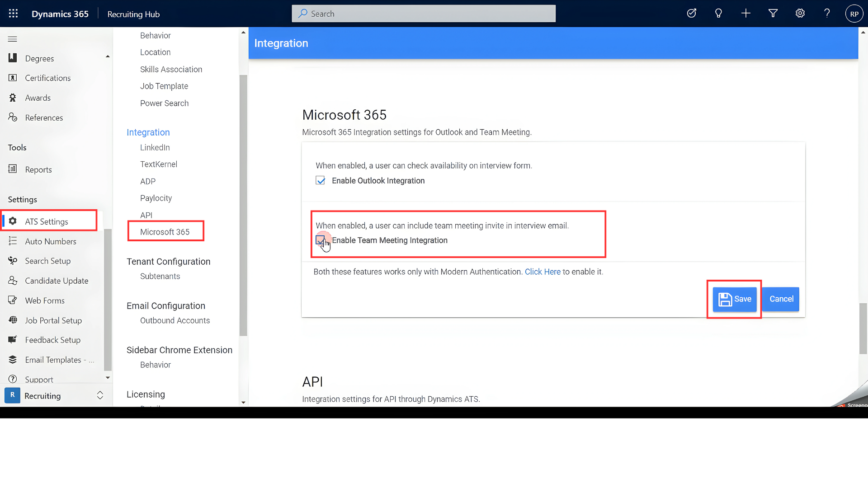Click the Support question icon
Screen dimensions: 868x488
[13, 379]
